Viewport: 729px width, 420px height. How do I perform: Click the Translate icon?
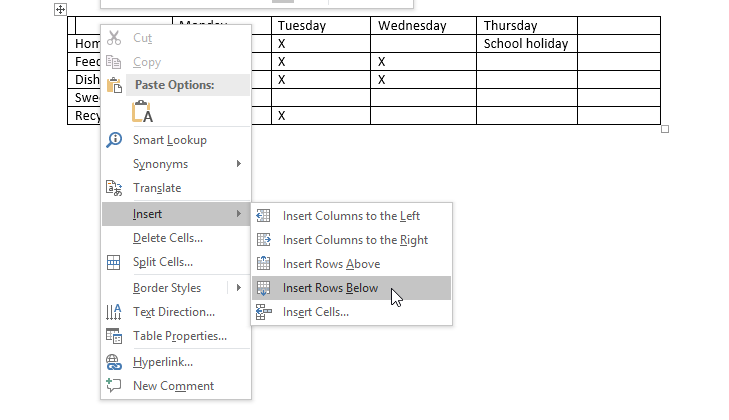tap(114, 188)
